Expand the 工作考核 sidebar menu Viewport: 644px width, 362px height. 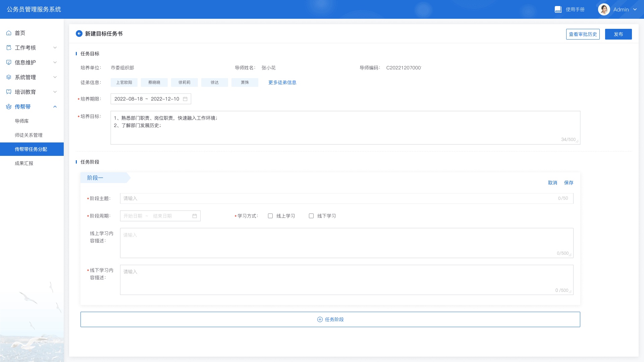coord(55,48)
